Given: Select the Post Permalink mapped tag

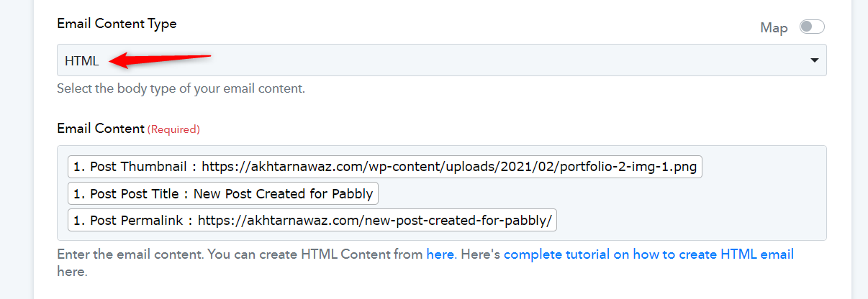Looking at the screenshot, I should pyautogui.click(x=312, y=221).
